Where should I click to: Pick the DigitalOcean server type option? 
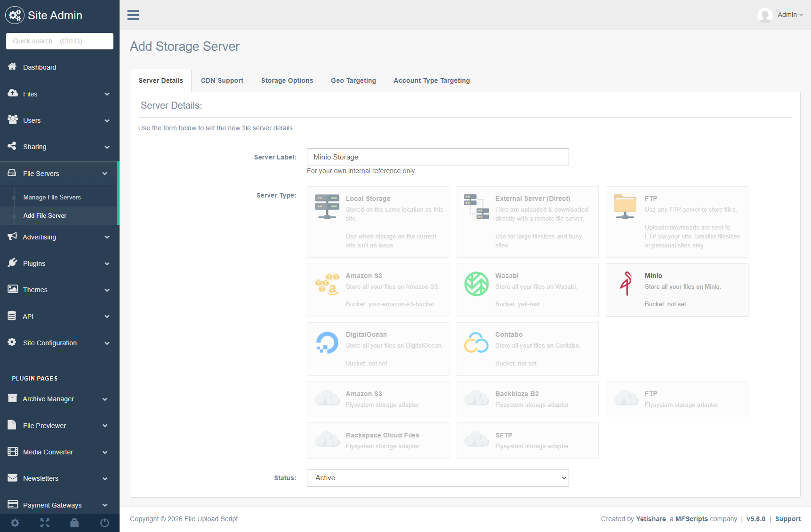[x=377, y=349]
